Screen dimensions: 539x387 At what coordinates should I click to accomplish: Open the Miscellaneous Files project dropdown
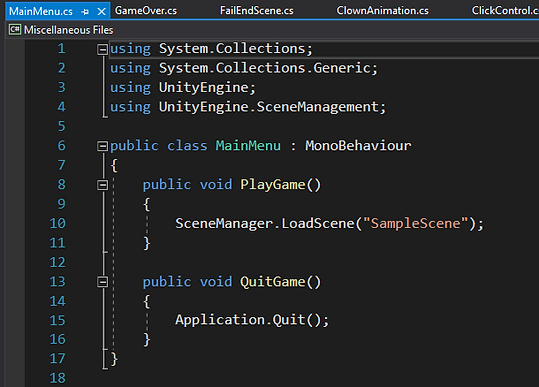tap(68, 30)
